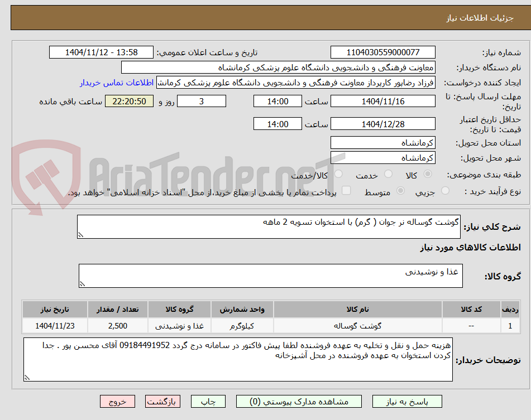Open 'مشاهده مدارک پیوستی (0)' attachments
Screen dimensions: 531x420
click(x=299, y=402)
